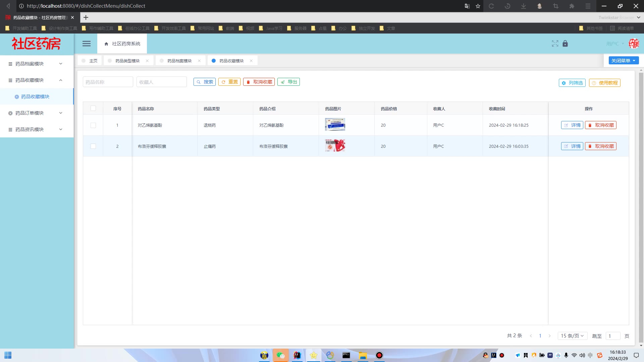644x362 pixels.
Task: Click 详情 for row 布洛芬缓释胶囊
Action: [572, 146]
